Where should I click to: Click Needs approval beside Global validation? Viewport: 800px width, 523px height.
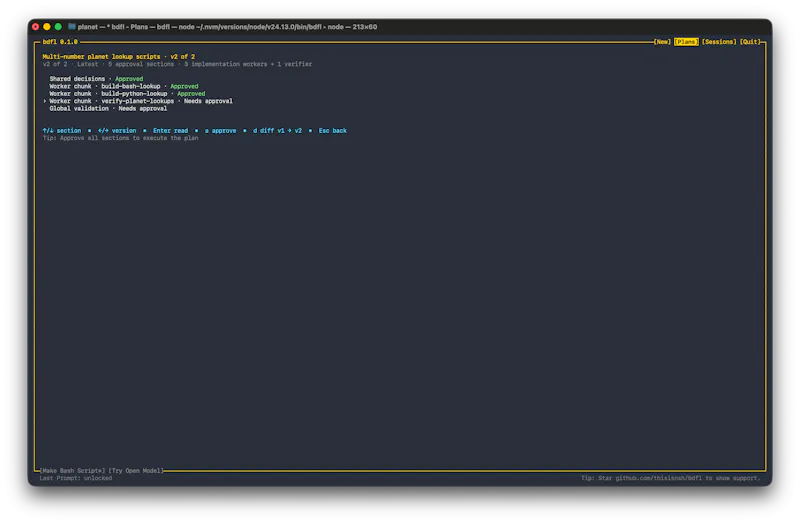click(143, 109)
